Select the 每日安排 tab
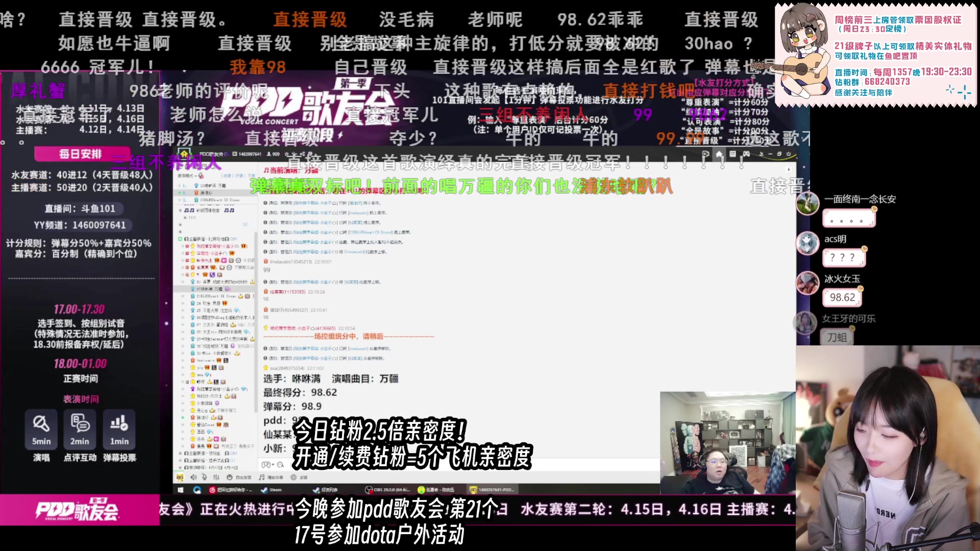Screen dimensions: 980x551 (x=80, y=154)
